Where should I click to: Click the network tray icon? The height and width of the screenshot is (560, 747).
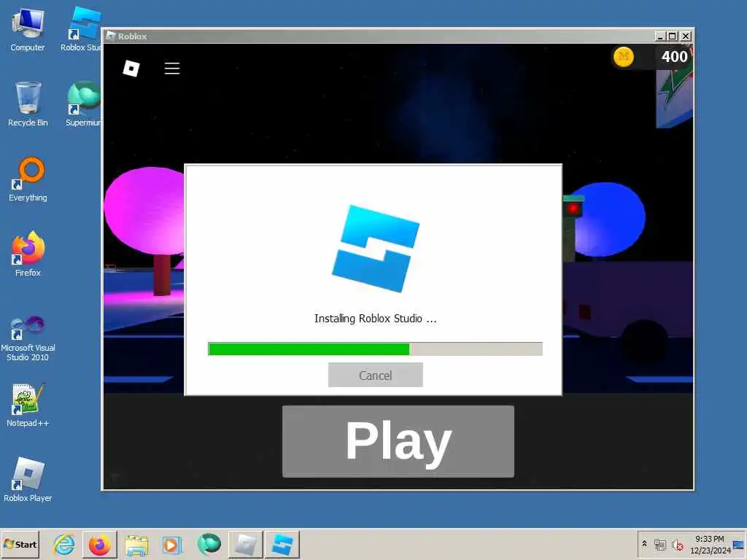click(659, 544)
